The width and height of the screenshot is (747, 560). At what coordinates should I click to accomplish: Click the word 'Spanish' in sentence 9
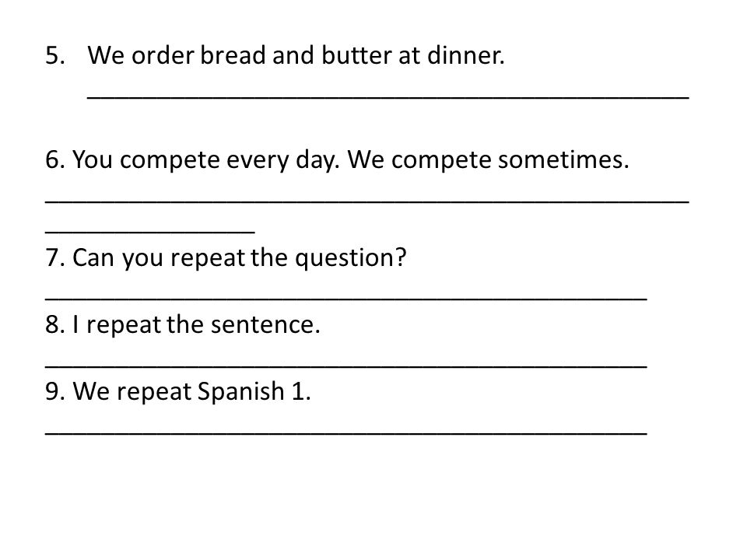click(x=240, y=392)
